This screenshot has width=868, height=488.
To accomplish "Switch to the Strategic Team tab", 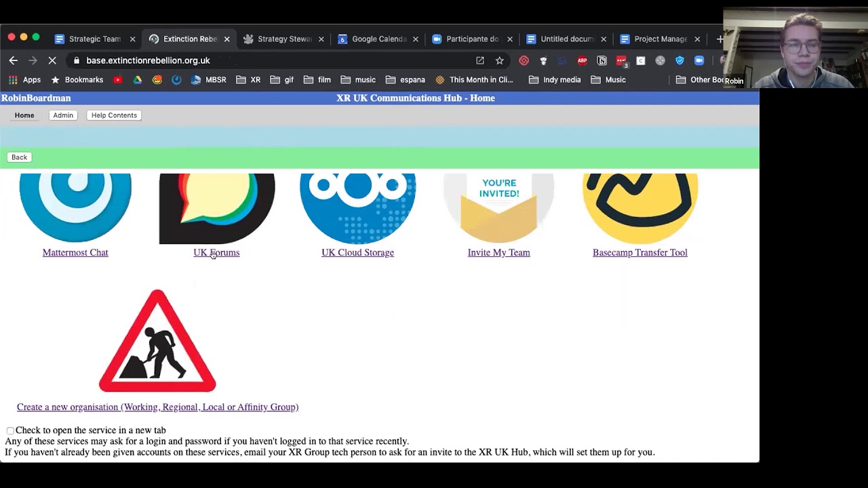I will click(94, 39).
